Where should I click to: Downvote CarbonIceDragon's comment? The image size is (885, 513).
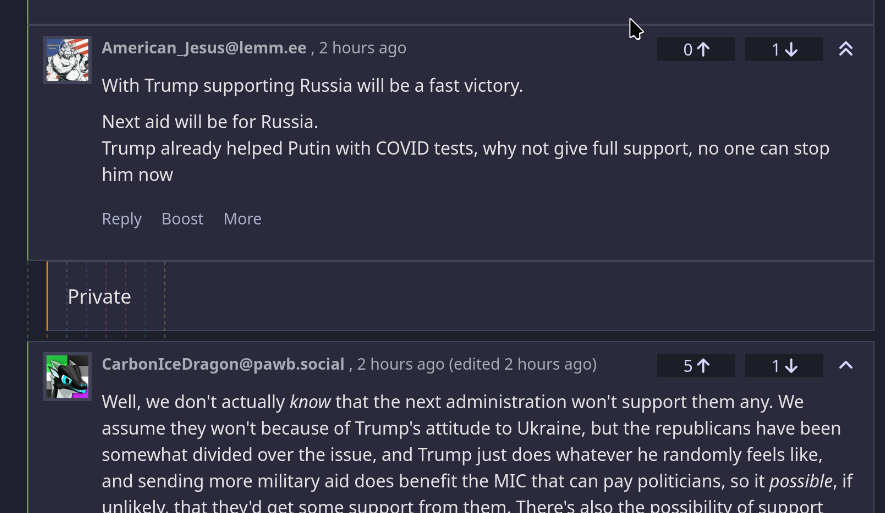click(784, 366)
